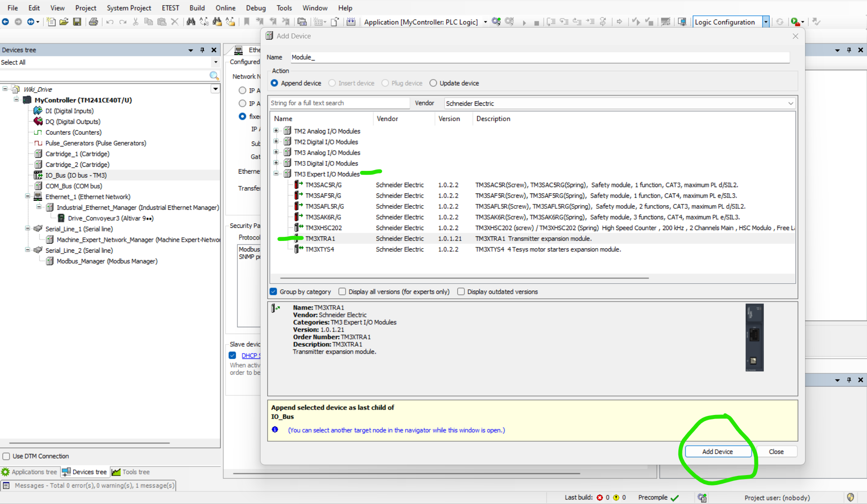The width and height of the screenshot is (867, 504).
Task: Click the Add Device button
Action: coord(717,452)
